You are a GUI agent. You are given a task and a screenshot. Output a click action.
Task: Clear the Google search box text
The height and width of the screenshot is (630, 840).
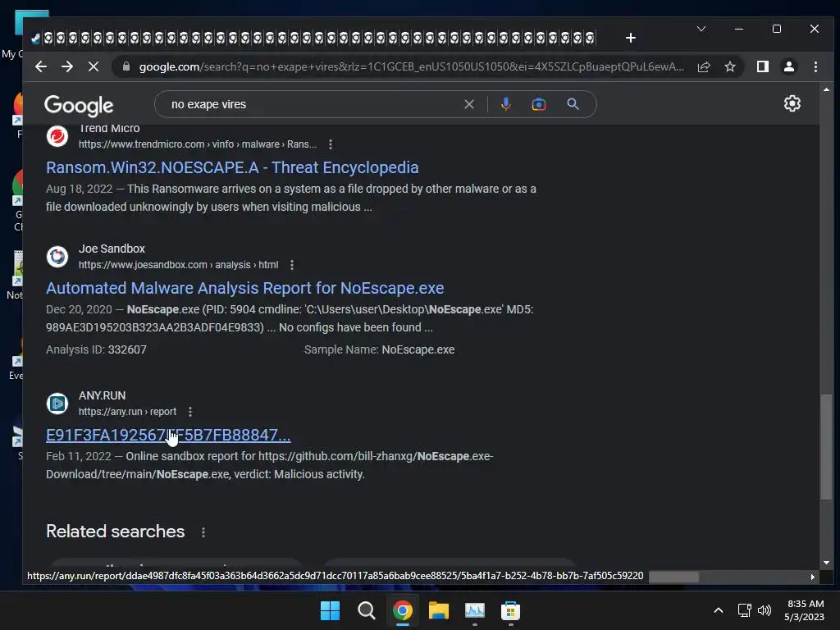click(468, 104)
